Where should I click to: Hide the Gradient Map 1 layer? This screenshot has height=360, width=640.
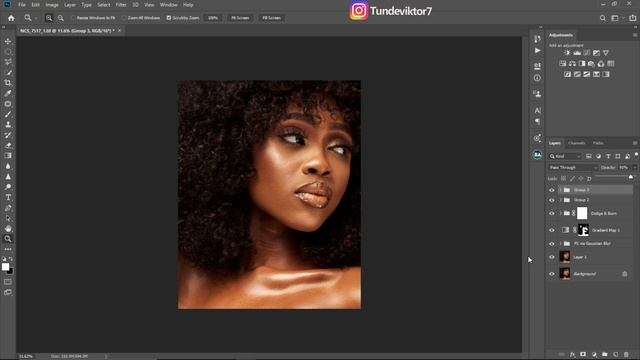tap(552, 230)
